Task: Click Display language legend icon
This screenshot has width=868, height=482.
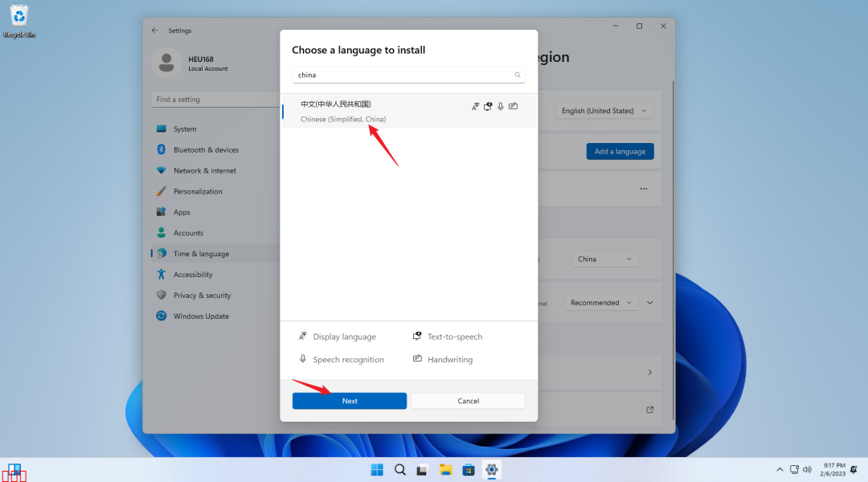Action: [x=303, y=336]
